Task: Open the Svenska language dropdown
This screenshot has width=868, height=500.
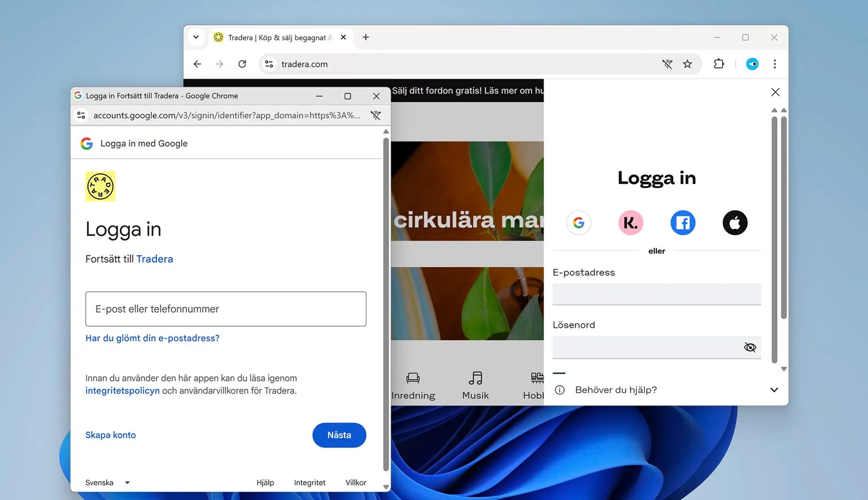Action: click(x=108, y=483)
